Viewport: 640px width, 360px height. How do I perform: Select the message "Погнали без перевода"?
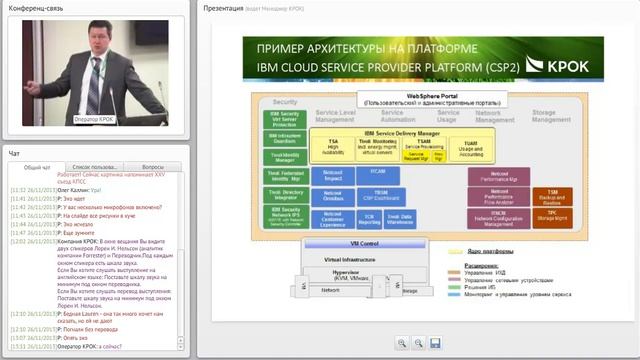coord(64,329)
